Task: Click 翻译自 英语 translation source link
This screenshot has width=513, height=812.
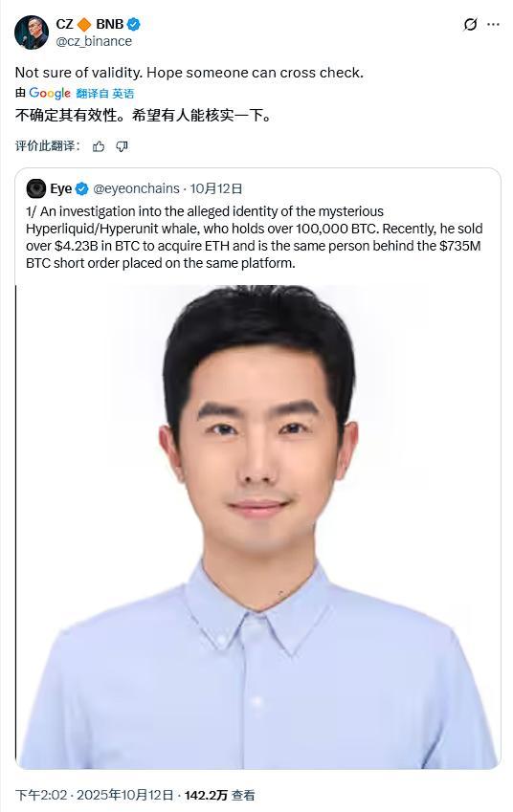Action: 104,93
